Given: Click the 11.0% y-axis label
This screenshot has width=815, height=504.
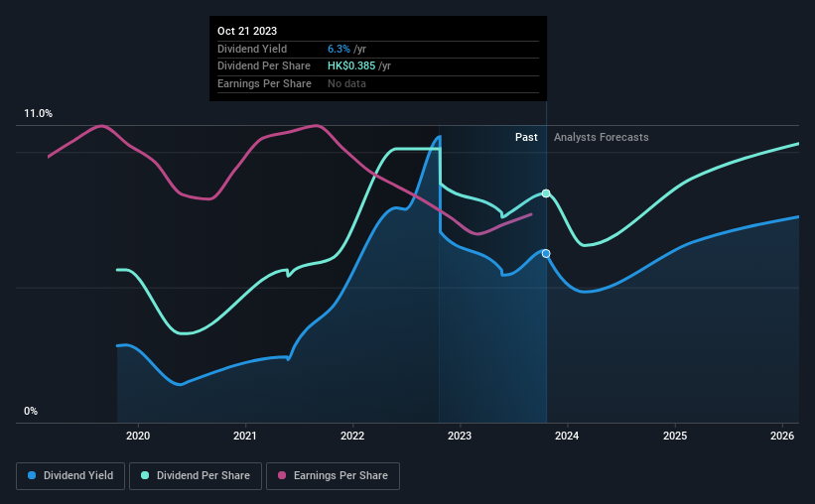Looking at the screenshot, I should (38, 114).
